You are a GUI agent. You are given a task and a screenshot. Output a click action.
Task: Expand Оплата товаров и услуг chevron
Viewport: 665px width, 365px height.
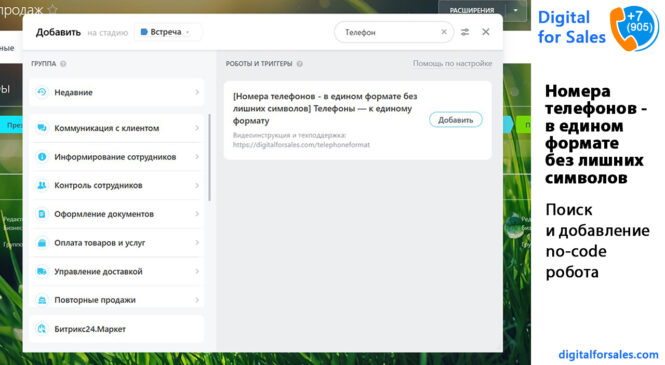197,242
